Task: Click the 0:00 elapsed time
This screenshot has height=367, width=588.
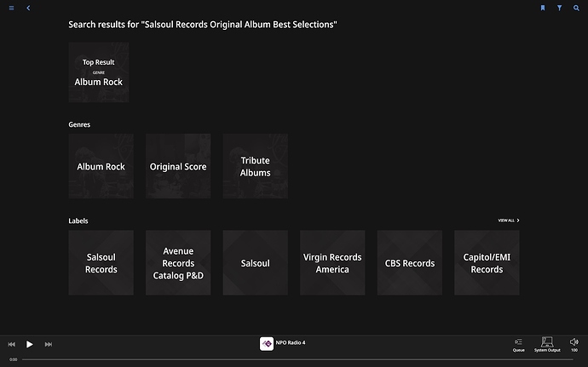Action: point(13,359)
